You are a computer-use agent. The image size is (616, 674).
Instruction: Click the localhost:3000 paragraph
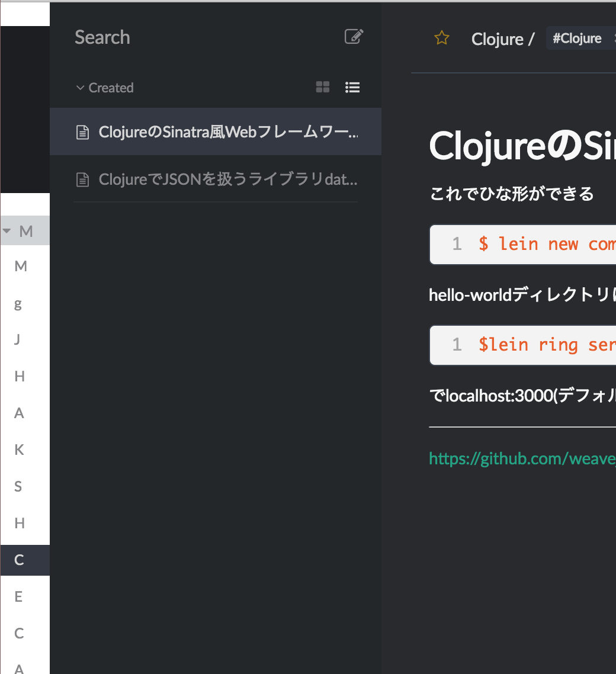[522, 396]
